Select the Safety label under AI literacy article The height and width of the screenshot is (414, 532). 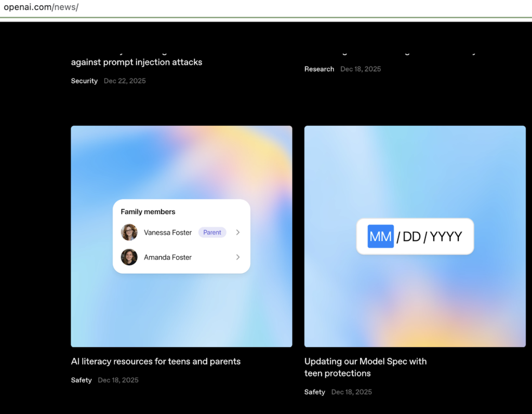[x=81, y=380]
